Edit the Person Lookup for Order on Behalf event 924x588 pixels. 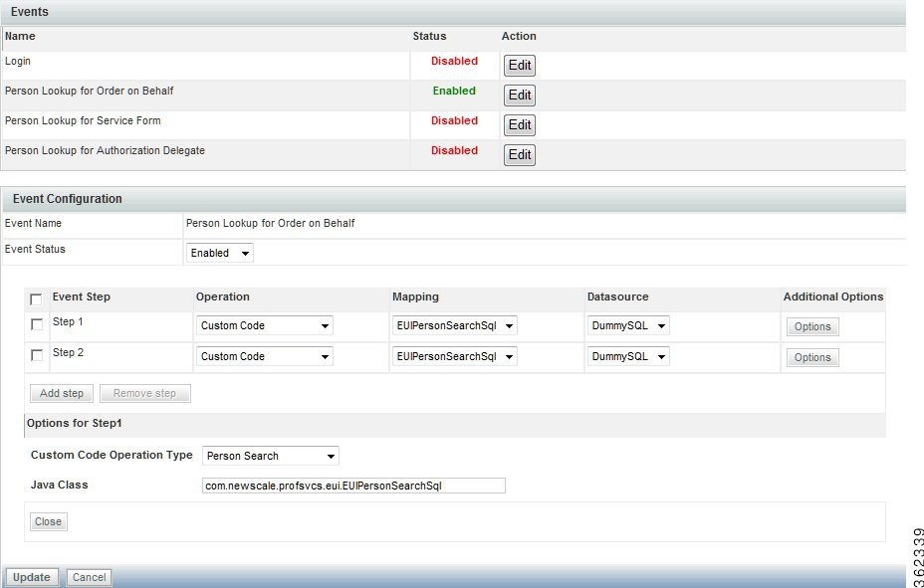[519, 95]
